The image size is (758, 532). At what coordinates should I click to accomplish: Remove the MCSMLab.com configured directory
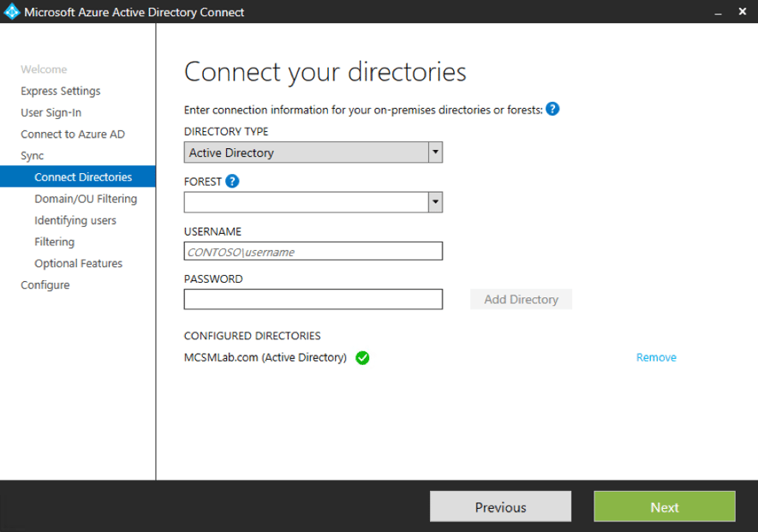pos(656,357)
